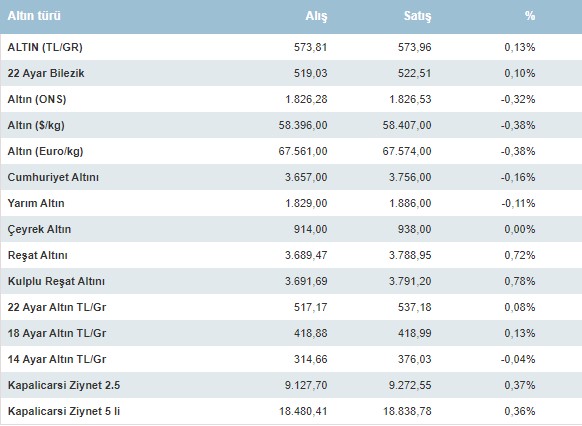Click the Altın (ONS) row label
This screenshot has width=582, height=426.
(37, 99)
